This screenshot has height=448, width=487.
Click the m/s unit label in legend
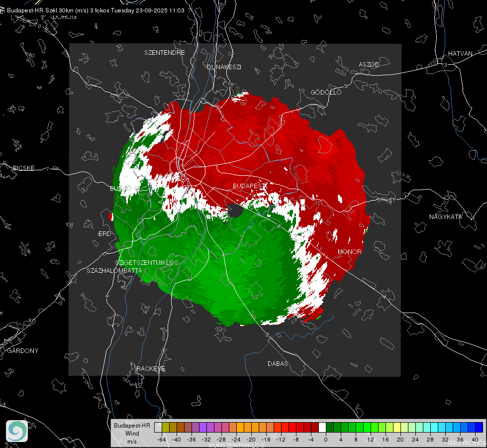[x=132, y=441]
